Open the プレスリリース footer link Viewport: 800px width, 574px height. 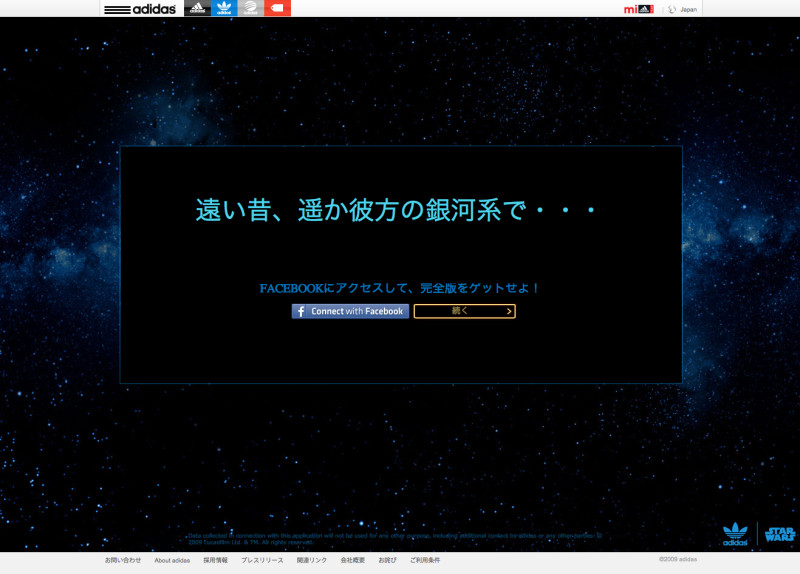click(262, 560)
